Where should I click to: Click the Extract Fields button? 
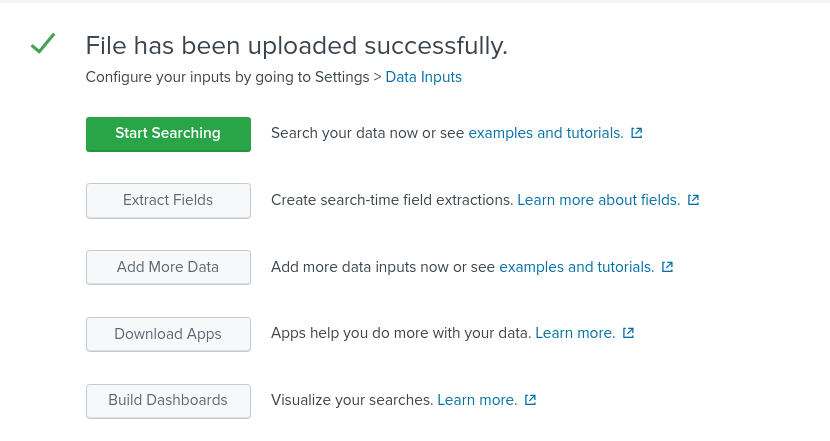point(168,200)
